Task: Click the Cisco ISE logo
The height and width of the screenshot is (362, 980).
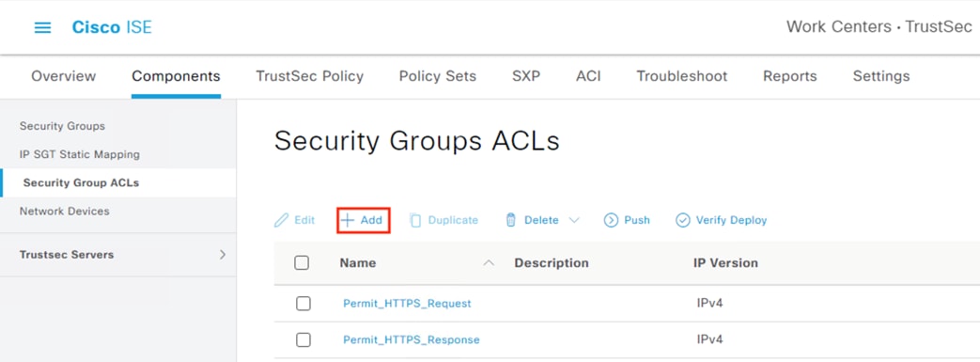Action: tap(112, 27)
